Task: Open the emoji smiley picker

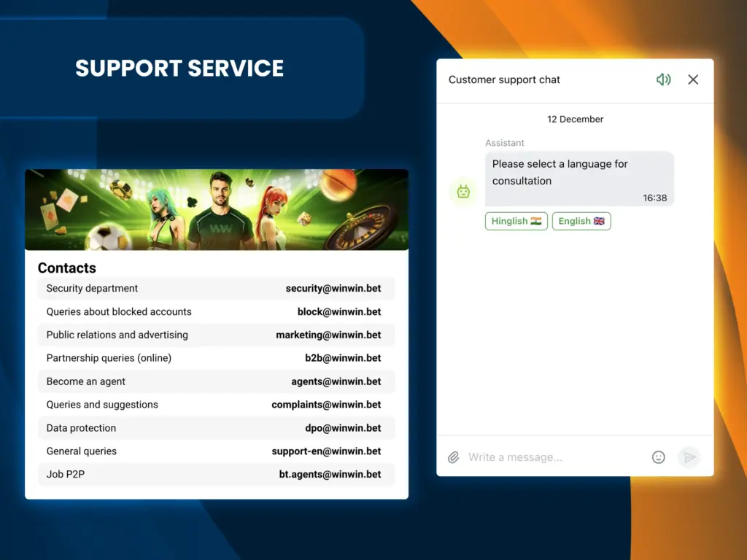Action: pos(658,457)
